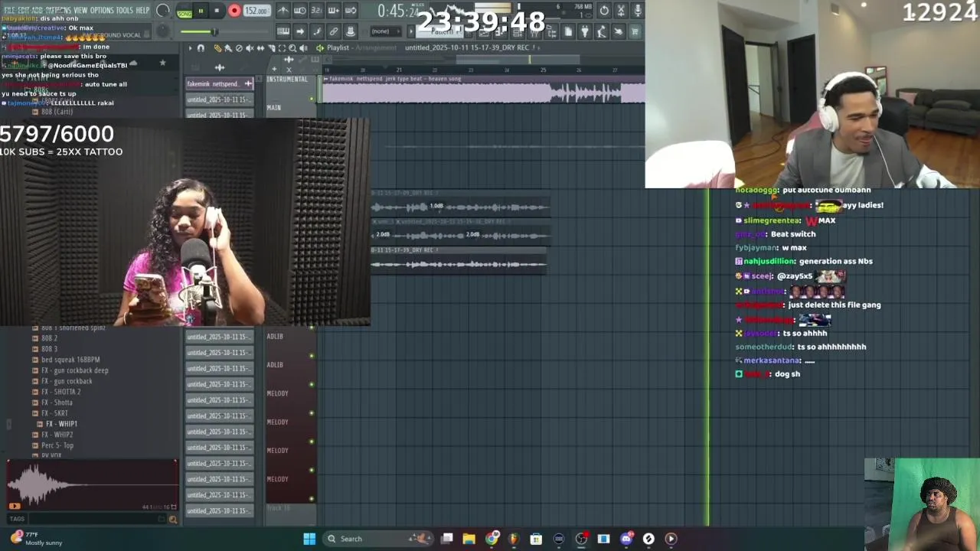Image resolution: width=980 pixels, height=551 pixels.
Task: Click the 152.000 tempo field
Action: (x=256, y=11)
